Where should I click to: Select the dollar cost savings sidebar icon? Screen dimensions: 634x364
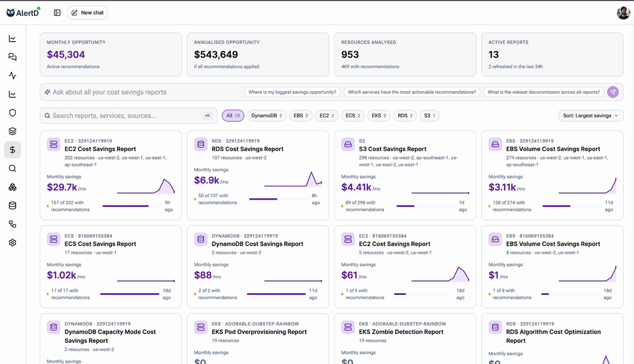[13, 150]
